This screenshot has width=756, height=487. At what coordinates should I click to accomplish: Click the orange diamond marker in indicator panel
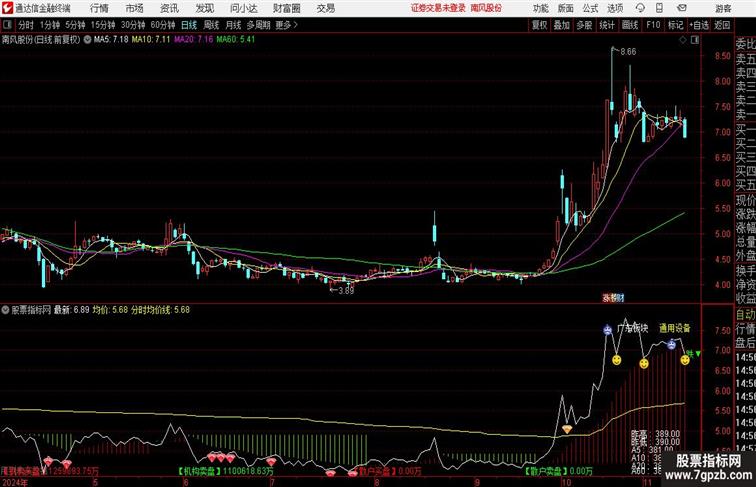[x=567, y=429]
